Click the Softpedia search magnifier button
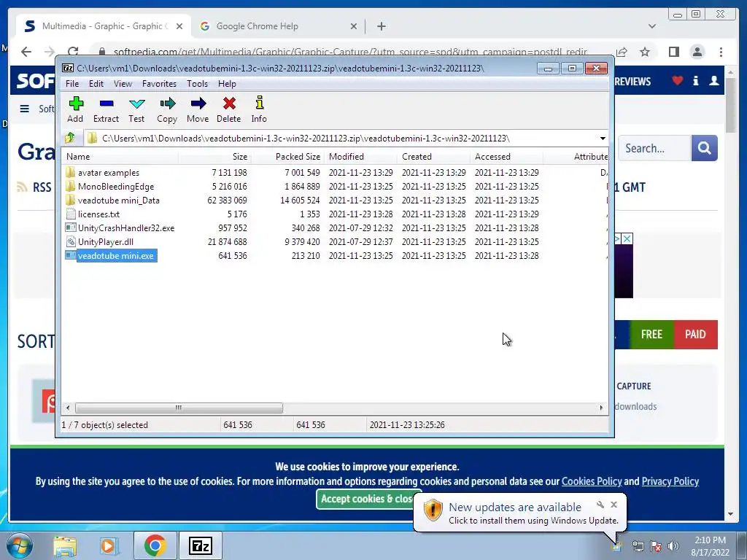The width and height of the screenshot is (747, 560). point(704,148)
